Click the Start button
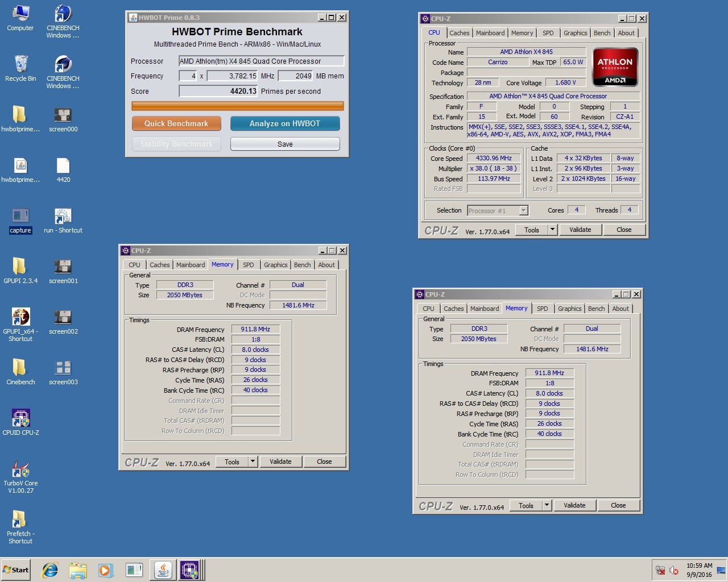728x582 pixels. pos(15,570)
